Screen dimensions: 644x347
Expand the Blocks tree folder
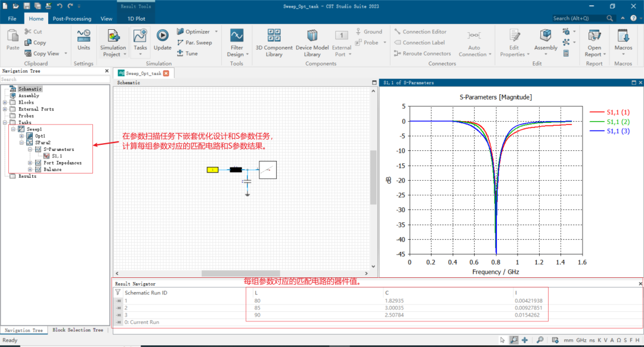5,103
